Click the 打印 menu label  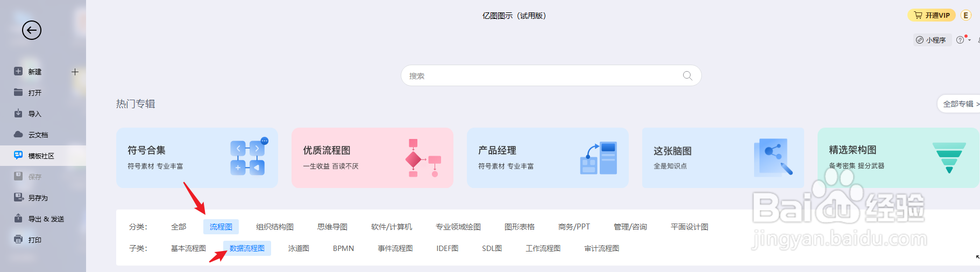pyautogui.click(x=35, y=240)
